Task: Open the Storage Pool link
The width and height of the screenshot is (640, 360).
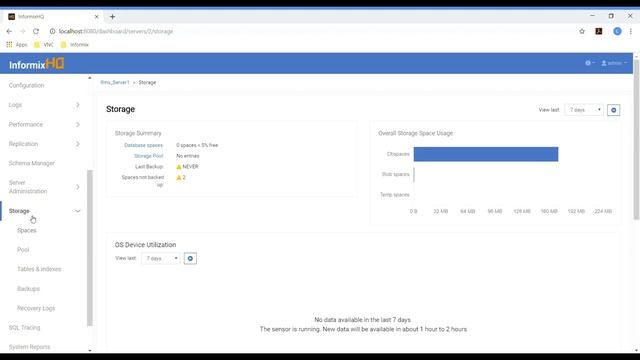Action: click(x=149, y=156)
